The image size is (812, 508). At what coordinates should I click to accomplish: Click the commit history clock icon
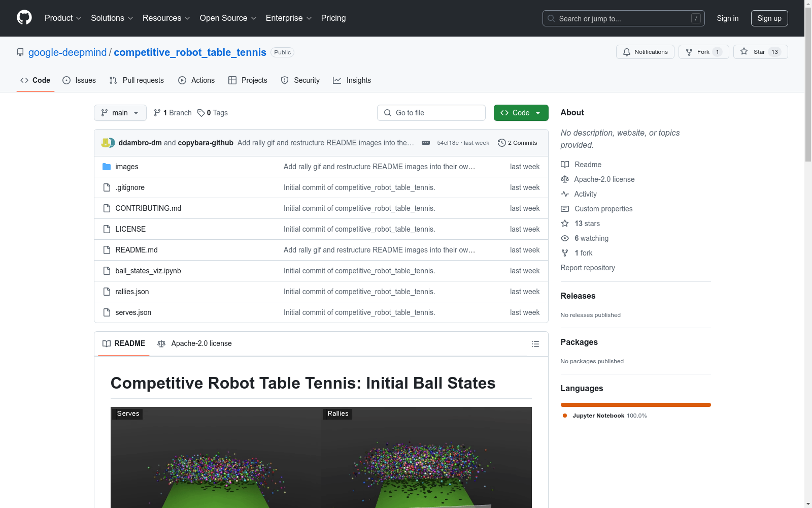pyautogui.click(x=502, y=143)
